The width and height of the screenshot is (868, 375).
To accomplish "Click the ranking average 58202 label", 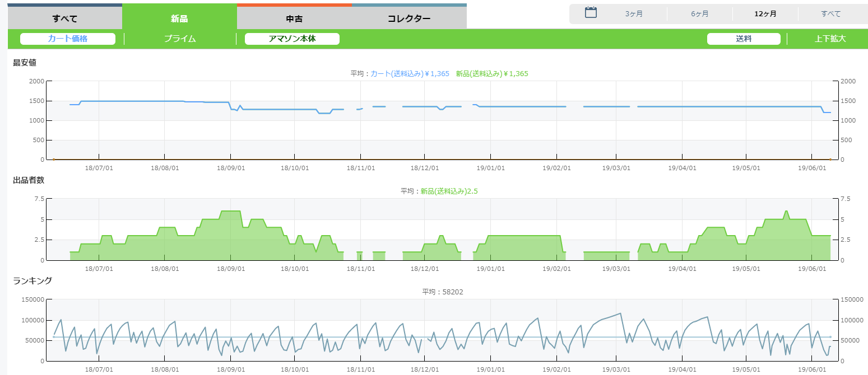I will click(443, 292).
